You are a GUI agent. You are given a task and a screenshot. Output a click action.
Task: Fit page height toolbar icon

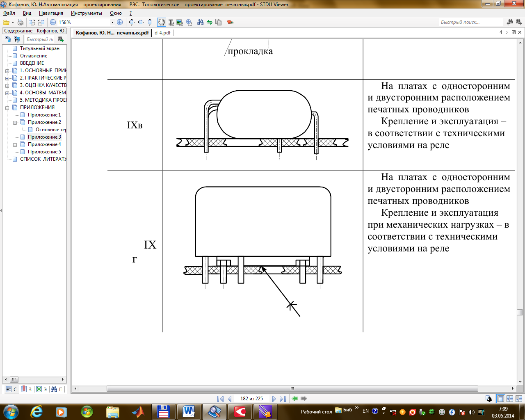pos(150,22)
